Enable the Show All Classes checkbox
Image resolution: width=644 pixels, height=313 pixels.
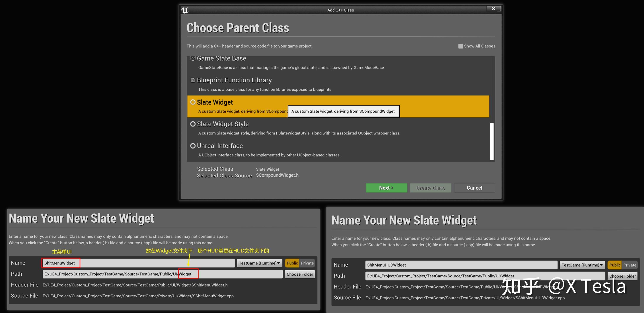coord(460,46)
